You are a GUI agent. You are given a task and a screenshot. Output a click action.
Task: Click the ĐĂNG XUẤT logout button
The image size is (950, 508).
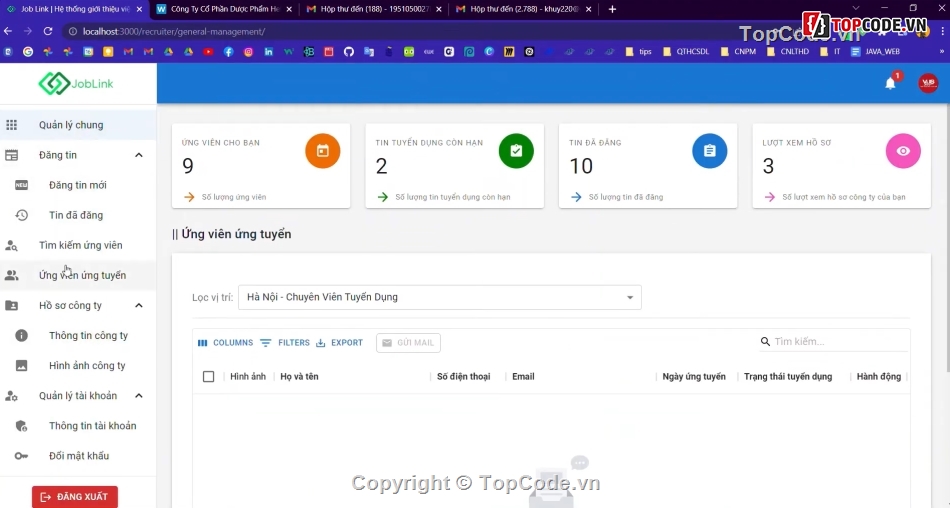tap(75, 496)
